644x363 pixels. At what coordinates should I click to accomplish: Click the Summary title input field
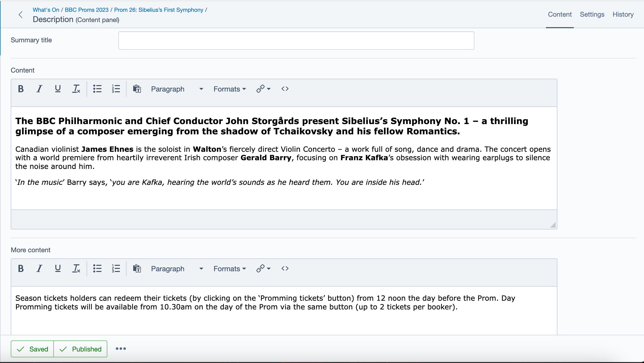coord(296,41)
